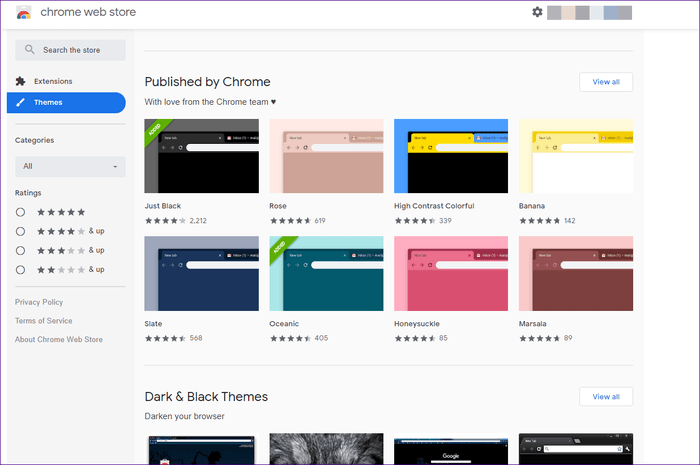Select the Themes section
The height and width of the screenshot is (465, 700).
tap(66, 102)
